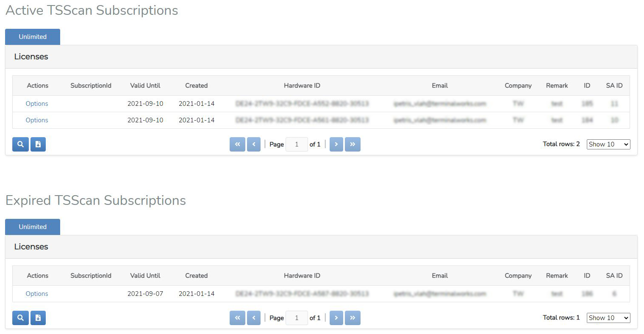Click the Actions header in Active table

click(x=38, y=86)
